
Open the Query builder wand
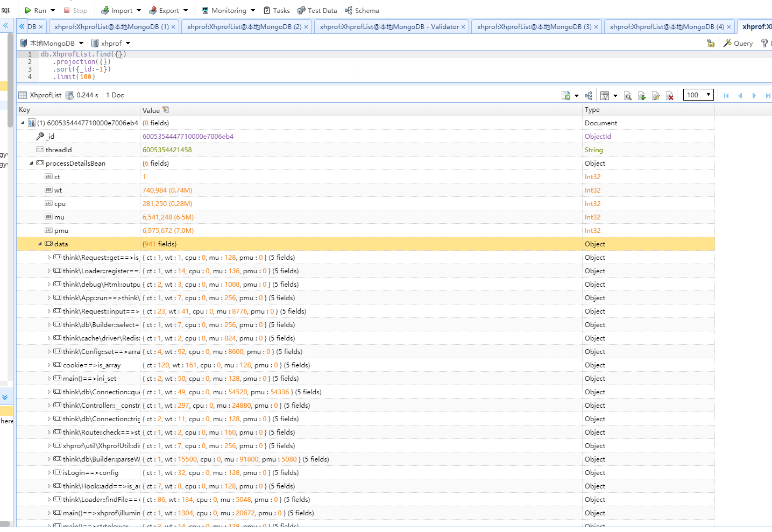click(x=738, y=43)
